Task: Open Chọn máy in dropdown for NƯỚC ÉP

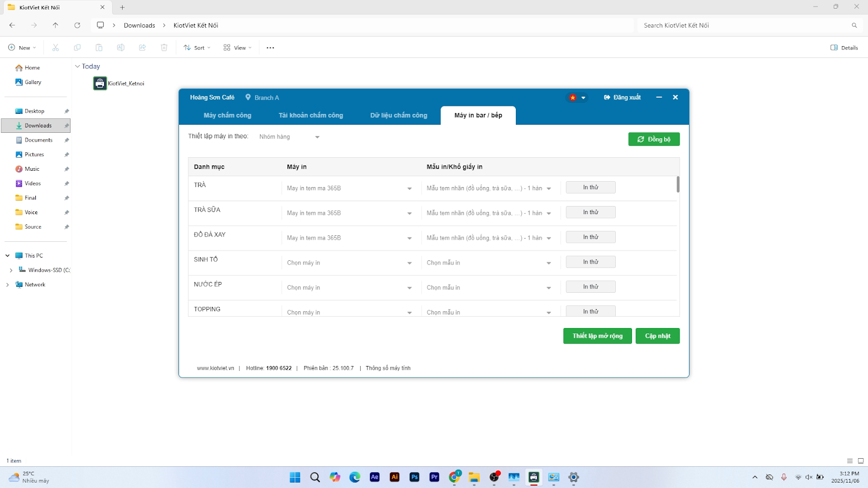Action: coord(349,288)
